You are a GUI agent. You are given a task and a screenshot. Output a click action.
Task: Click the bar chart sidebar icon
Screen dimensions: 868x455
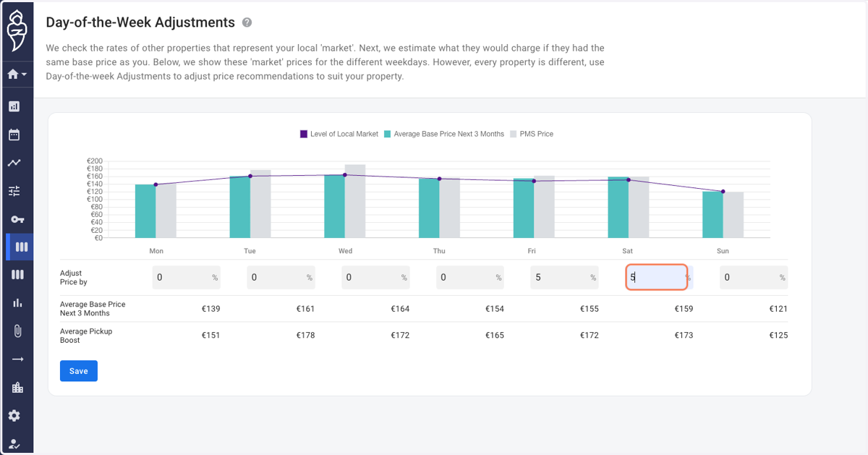point(17,303)
